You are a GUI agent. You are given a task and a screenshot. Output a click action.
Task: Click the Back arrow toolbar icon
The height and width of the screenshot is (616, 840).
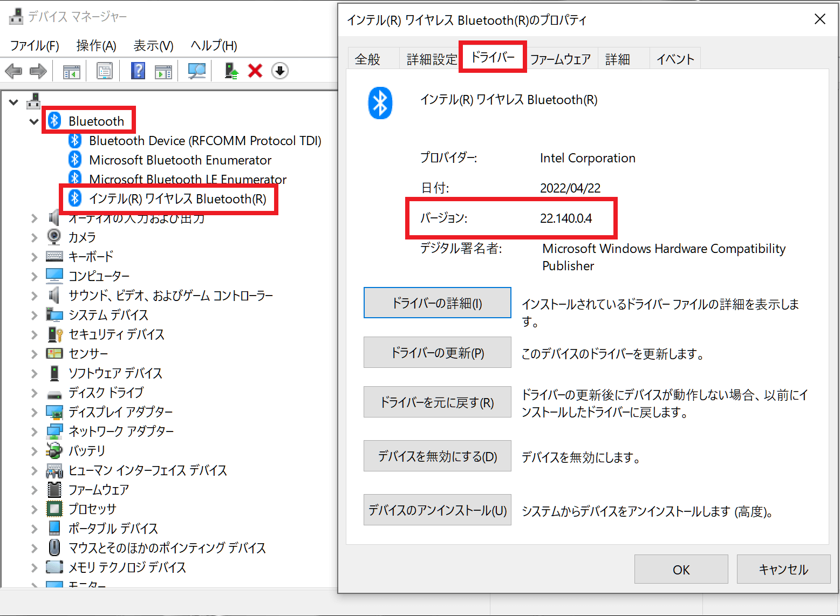13,71
